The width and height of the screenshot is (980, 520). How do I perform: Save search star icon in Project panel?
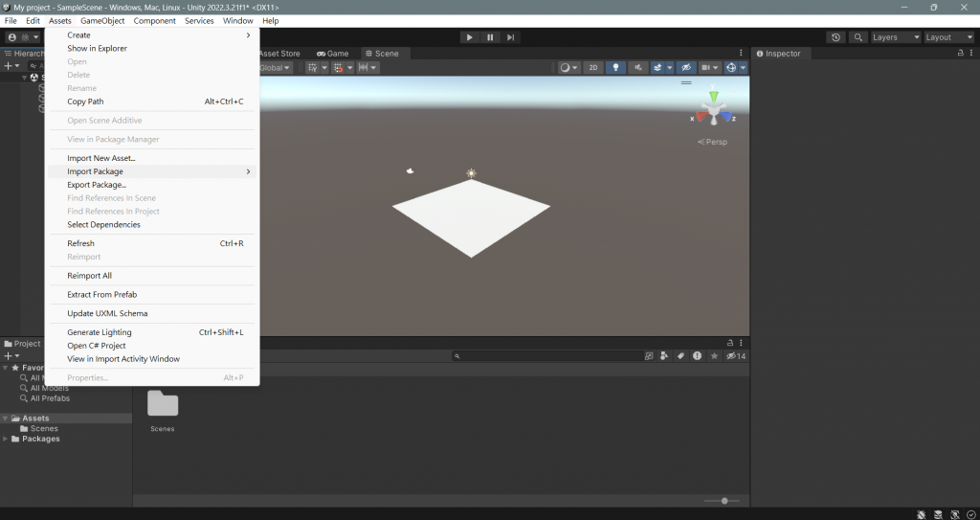(x=714, y=356)
